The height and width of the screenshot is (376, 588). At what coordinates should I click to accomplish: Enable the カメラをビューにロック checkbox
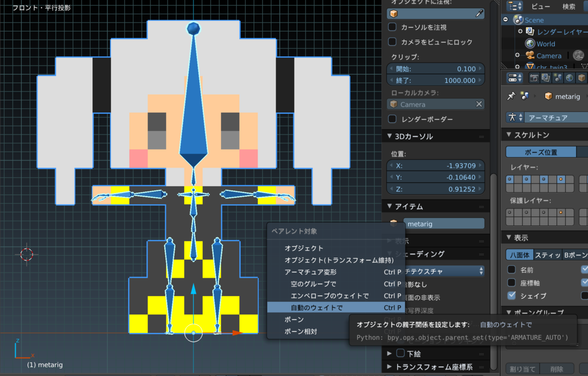pos(392,42)
